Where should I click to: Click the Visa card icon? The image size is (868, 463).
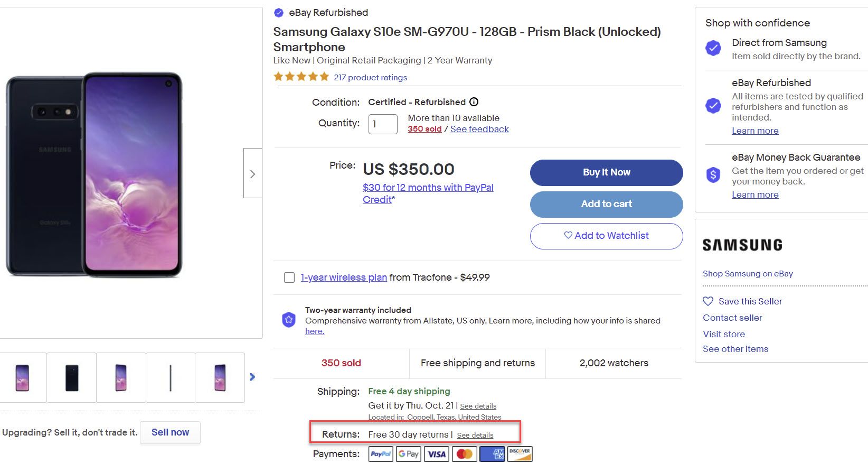point(437,454)
